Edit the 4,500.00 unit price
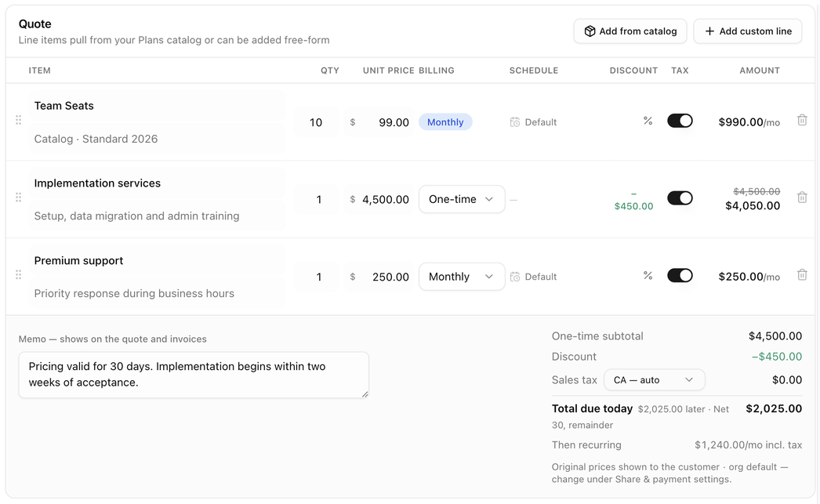 point(379,200)
